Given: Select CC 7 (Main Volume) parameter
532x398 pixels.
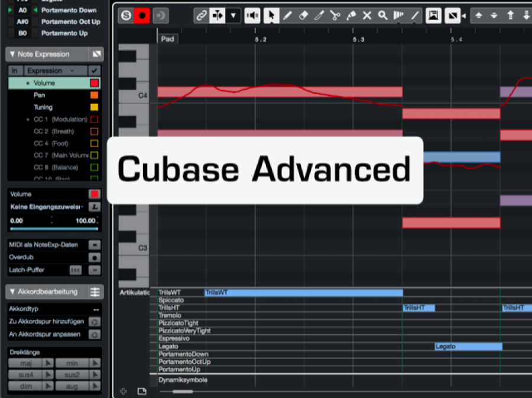Looking at the screenshot, I should 61,155.
